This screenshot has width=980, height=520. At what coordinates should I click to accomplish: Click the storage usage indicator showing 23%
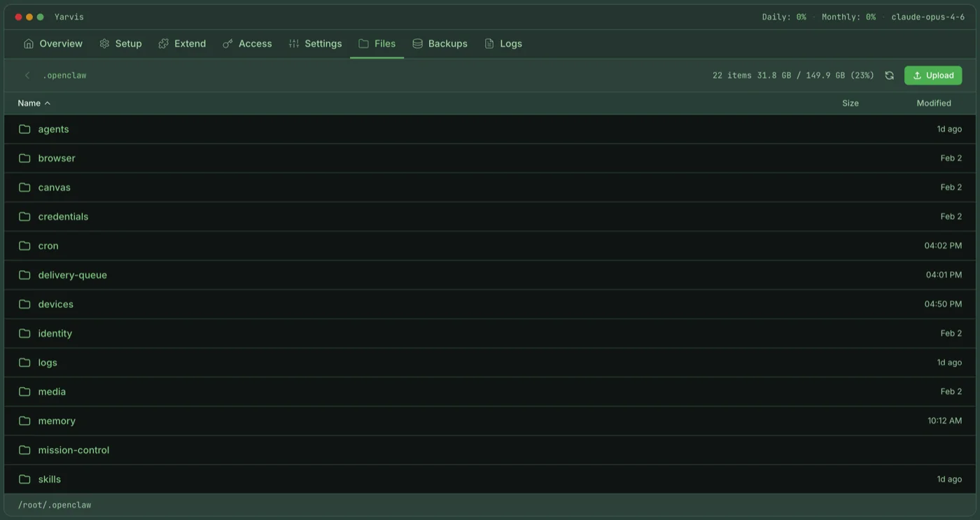(795, 75)
